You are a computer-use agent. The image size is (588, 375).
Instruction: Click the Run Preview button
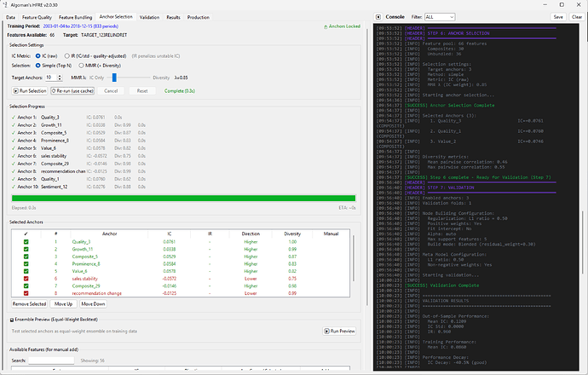pos(339,332)
